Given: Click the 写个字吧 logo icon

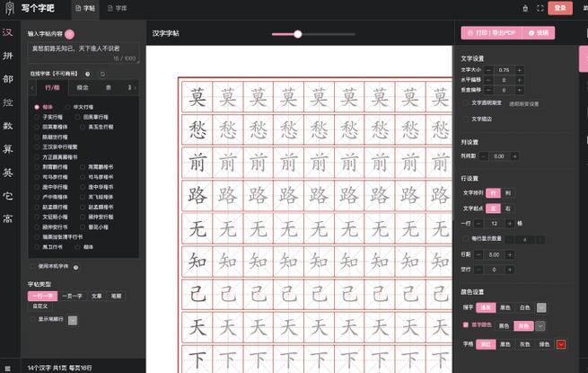Looking at the screenshot, I should pos(9,8).
